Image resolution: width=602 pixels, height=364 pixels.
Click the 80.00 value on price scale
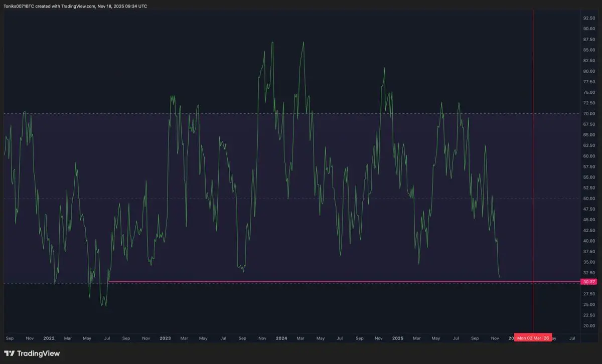pyautogui.click(x=588, y=71)
